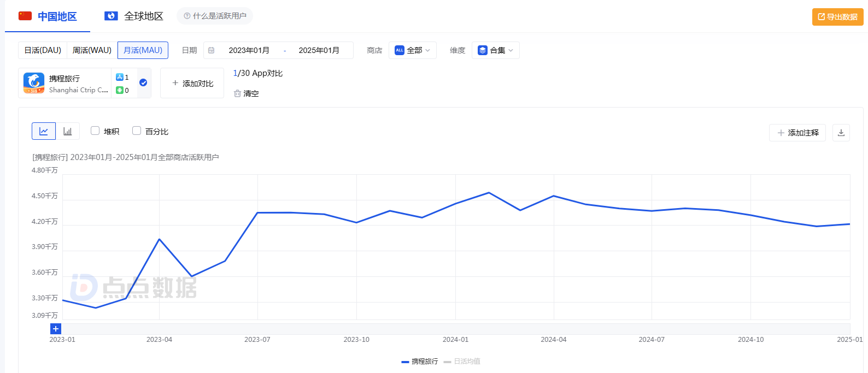868x373 pixels.
Task: Click the calendar icon in date field
Action: [x=212, y=50]
